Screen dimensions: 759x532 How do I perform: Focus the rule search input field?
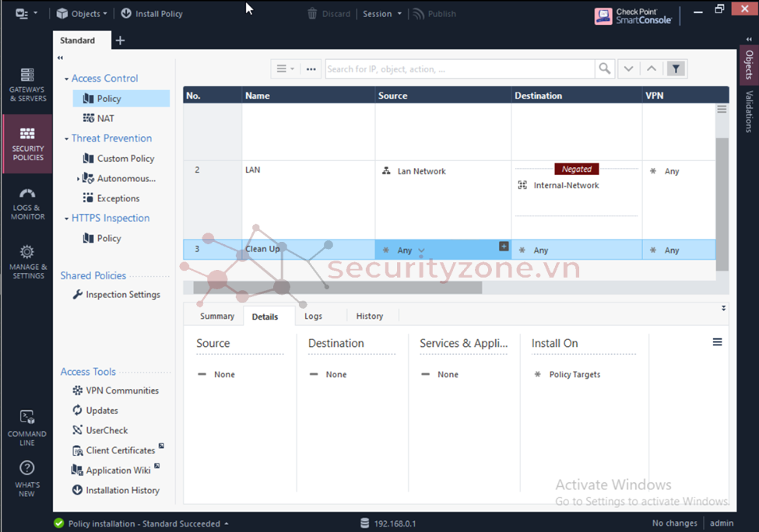[460, 68]
